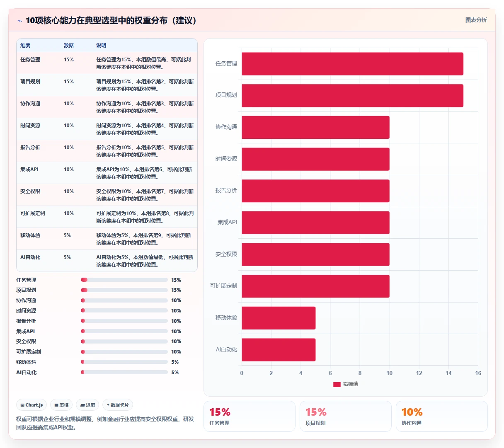Select the 进度 tag chip
The height and width of the screenshot is (448, 504).
tap(87, 405)
